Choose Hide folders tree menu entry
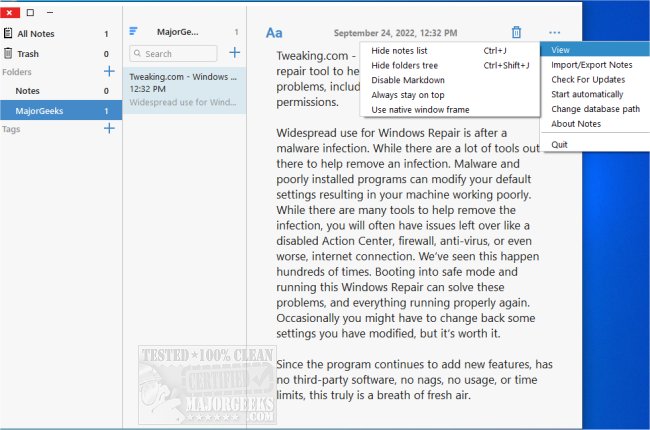This screenshot has width=650, height=430. point(450,66)
